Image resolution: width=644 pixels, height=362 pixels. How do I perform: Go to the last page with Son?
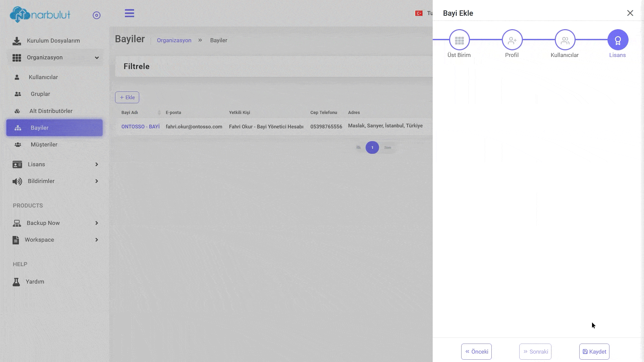coord(388,147)
